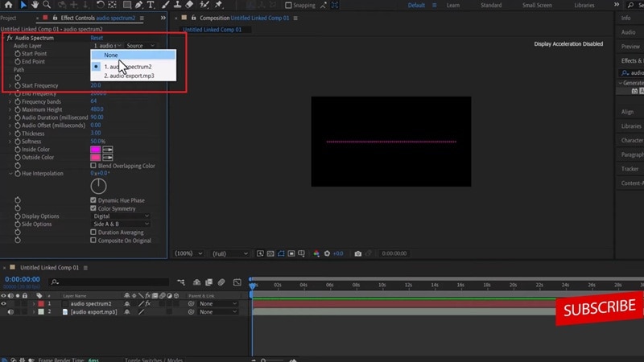Select the Hand tool in the toolbar

(x=35, y=5)
